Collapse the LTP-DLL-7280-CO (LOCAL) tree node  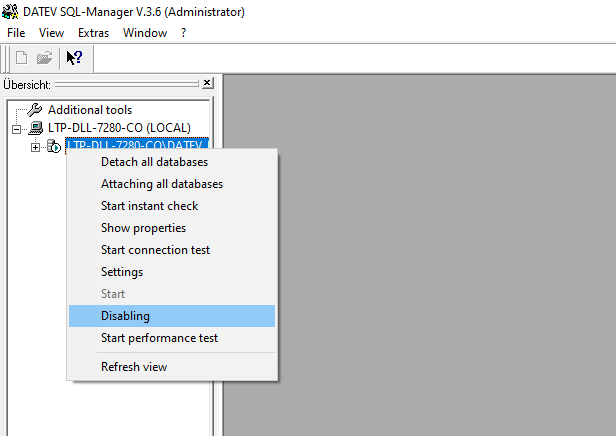click(x=16, y=129)
